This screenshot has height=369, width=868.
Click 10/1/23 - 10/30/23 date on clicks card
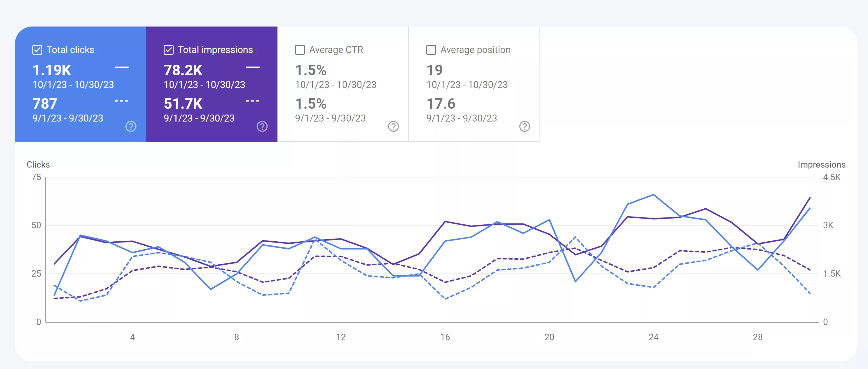[x=73, y=85]
